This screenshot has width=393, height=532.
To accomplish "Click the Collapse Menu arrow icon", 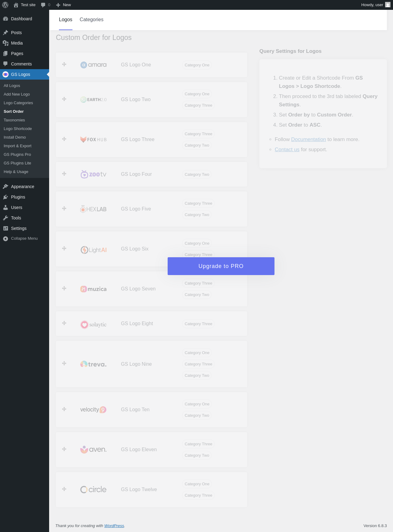I will (6, 238).
